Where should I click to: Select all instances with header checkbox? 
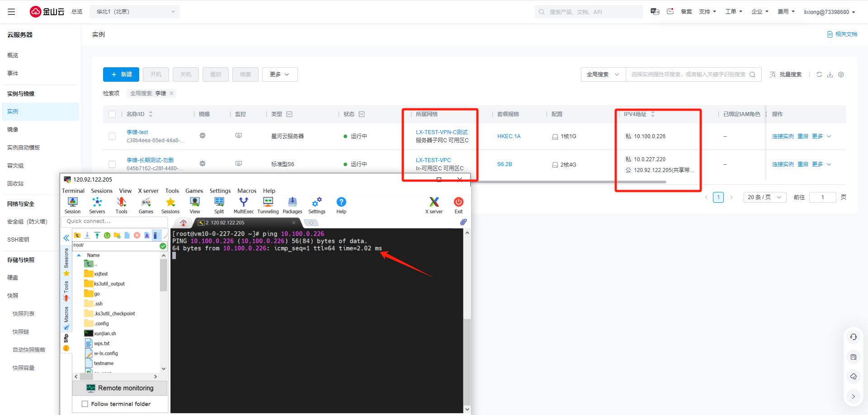coord(112,114)
